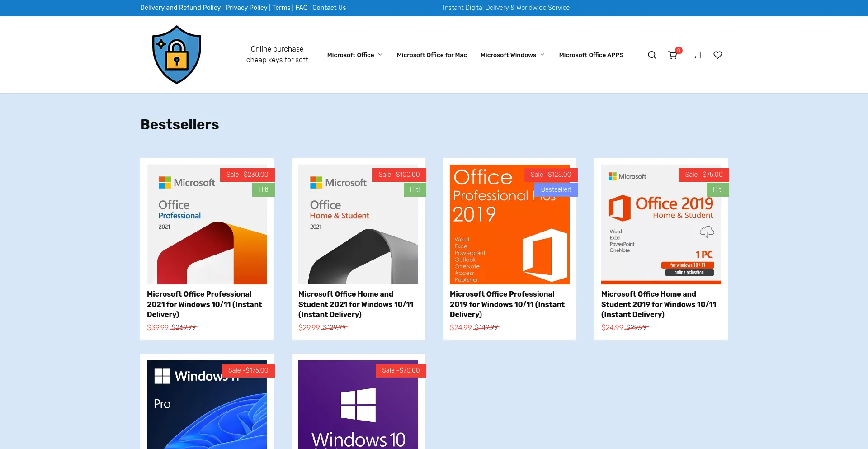Click the $29.99 sale price
868x449 pixels.
(x=309, y=327)
